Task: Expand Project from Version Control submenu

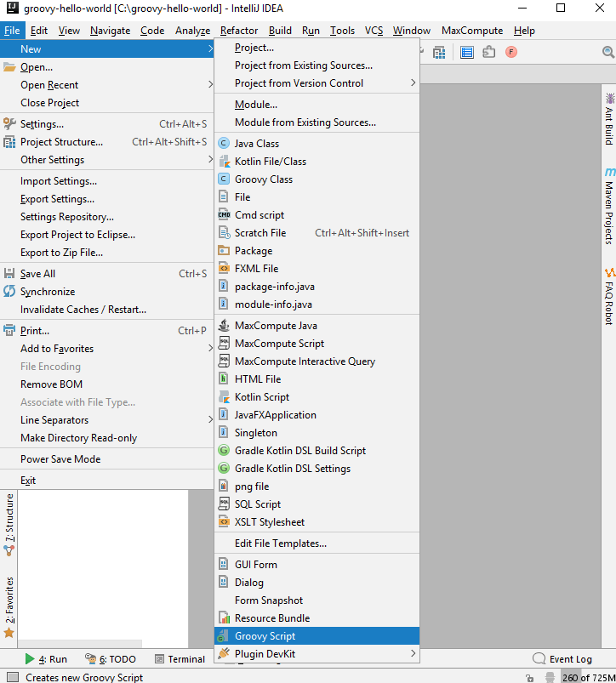Action: pyautogui.click(x=317, y=83)
